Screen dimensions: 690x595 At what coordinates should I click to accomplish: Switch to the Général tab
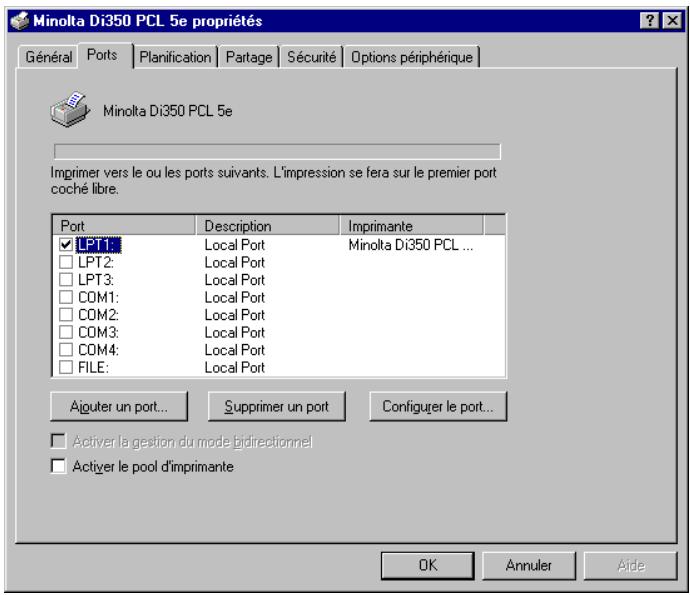48,57
